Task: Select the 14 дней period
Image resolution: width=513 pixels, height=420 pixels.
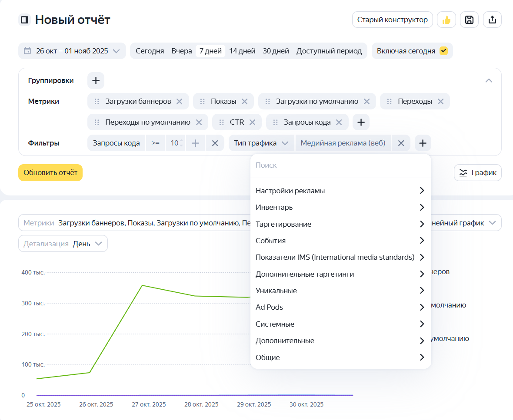Action: pyautogui.click(x=242, y=51)
